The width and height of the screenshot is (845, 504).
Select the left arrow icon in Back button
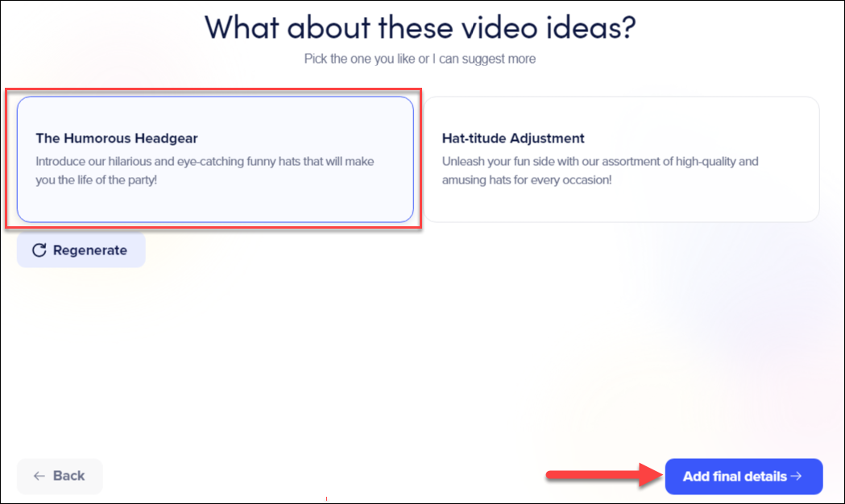tap(41, 477)
